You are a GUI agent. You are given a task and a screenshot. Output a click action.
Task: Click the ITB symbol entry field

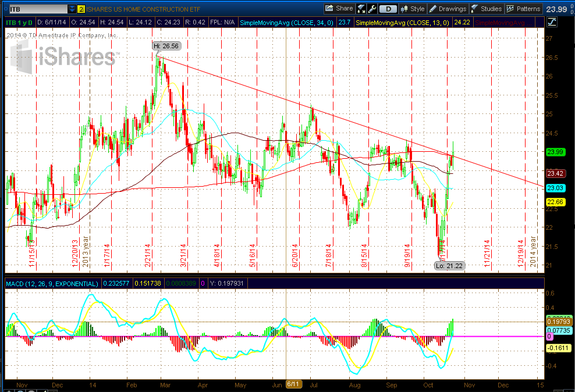[x=38, y=9]
